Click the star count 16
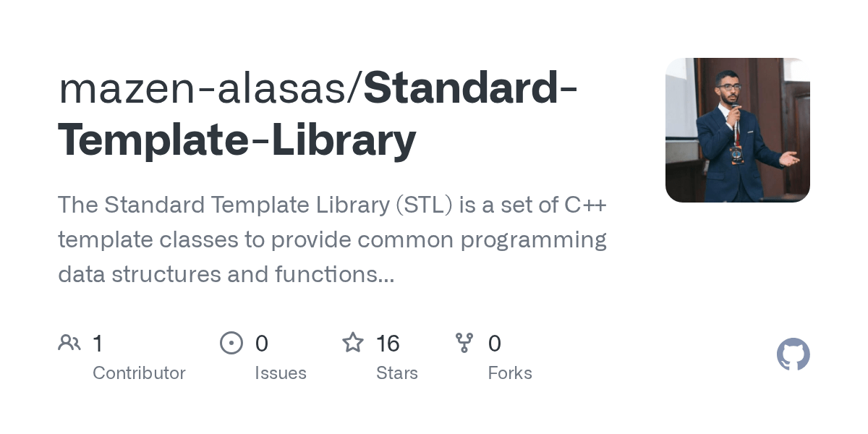Screen dimensions: 868x434 tap(388, 344)
